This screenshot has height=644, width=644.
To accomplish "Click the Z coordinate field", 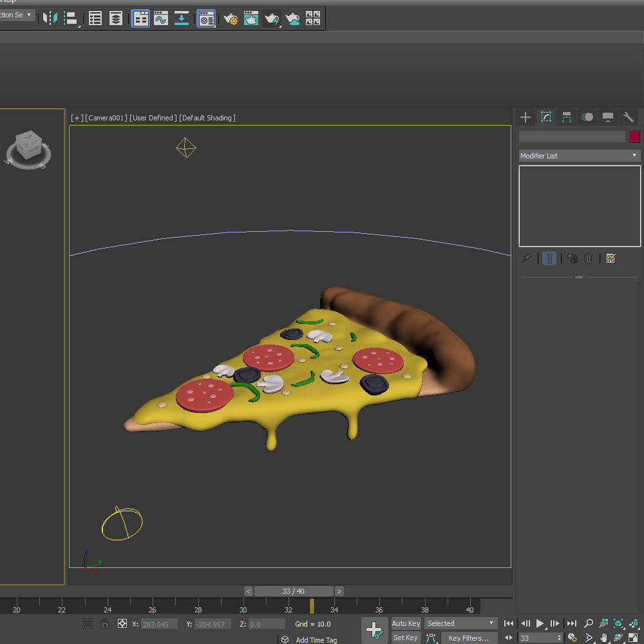I will tap(267, 624).
